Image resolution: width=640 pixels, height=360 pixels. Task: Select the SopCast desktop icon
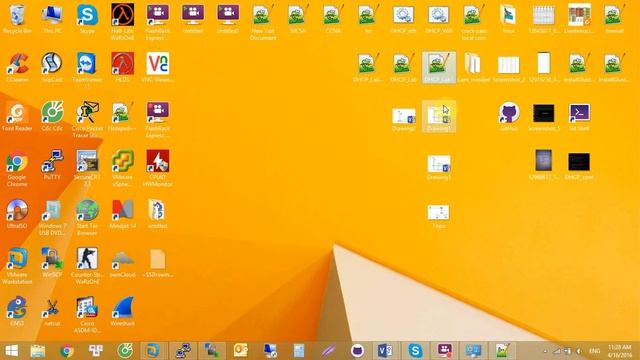click(52, 67)
